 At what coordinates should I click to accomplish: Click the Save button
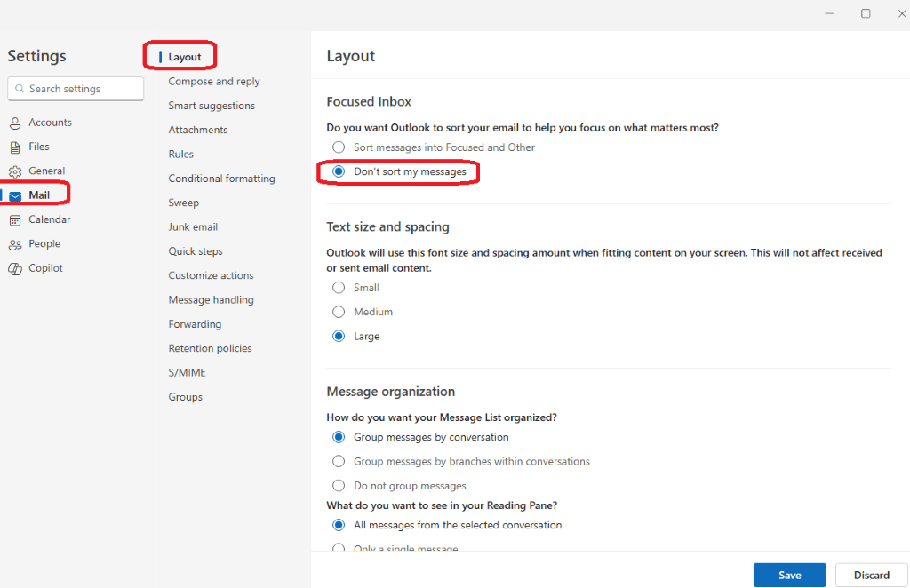789,576
